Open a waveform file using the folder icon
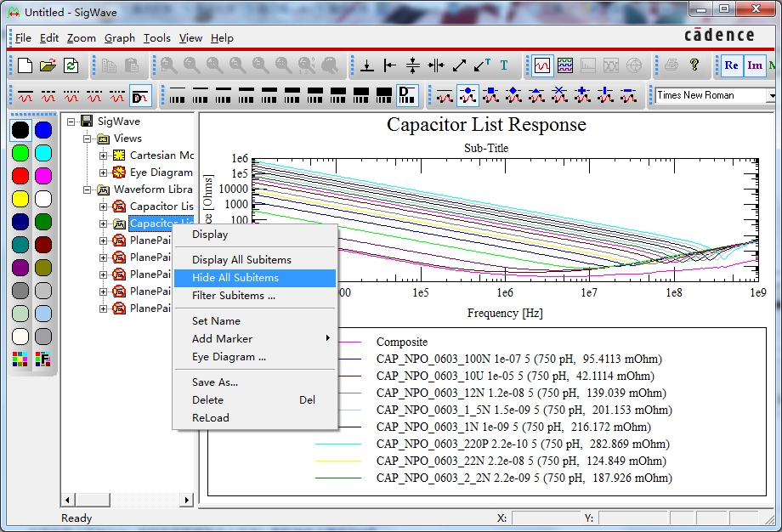 (x=48, y=65)
